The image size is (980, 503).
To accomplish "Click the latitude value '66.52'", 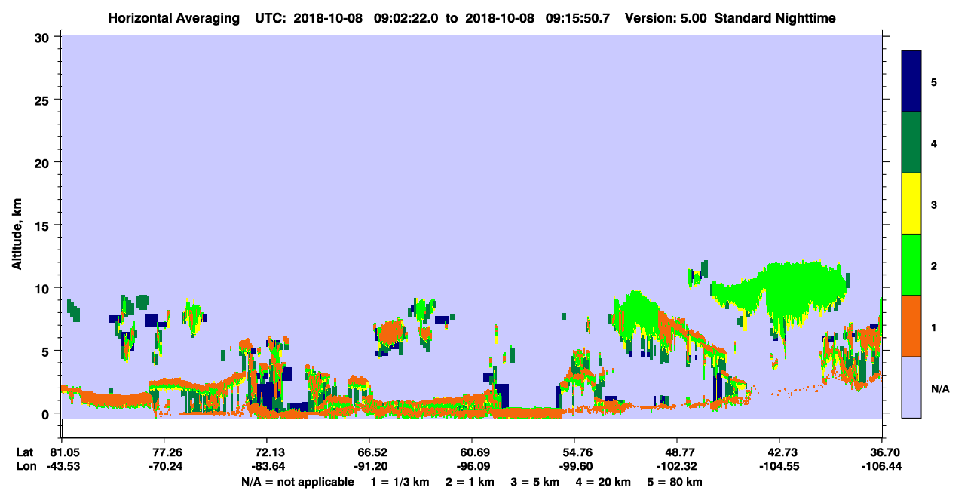I will click(x=369, y=452).
